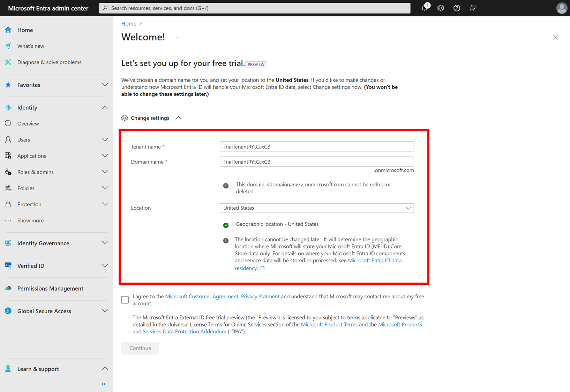Click the Home breadcrumb link
This screenshot has height=392, width=570.
tap(129, 24)
